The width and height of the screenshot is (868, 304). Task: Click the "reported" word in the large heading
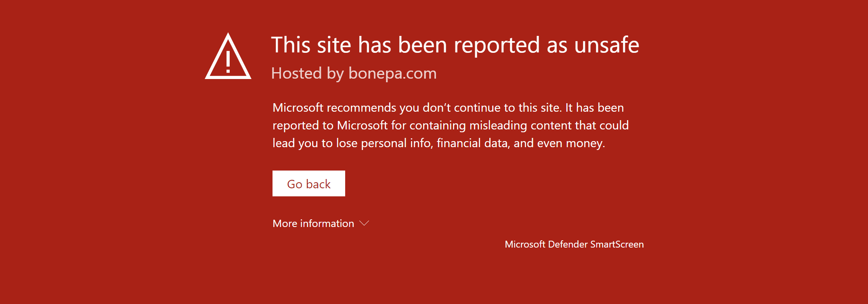[497, 45]
